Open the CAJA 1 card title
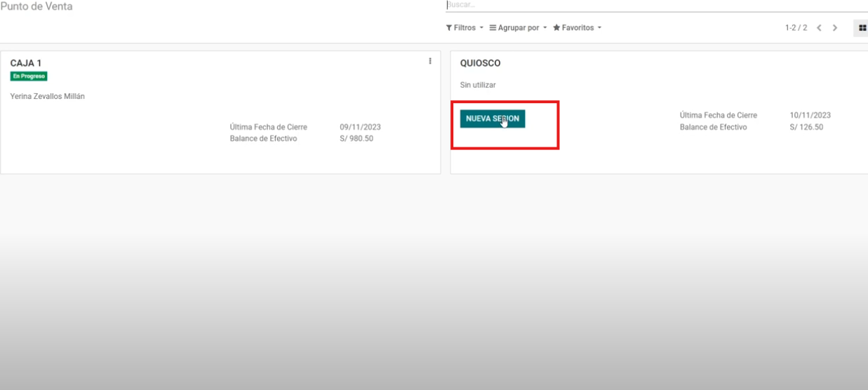 coord(26,63)
